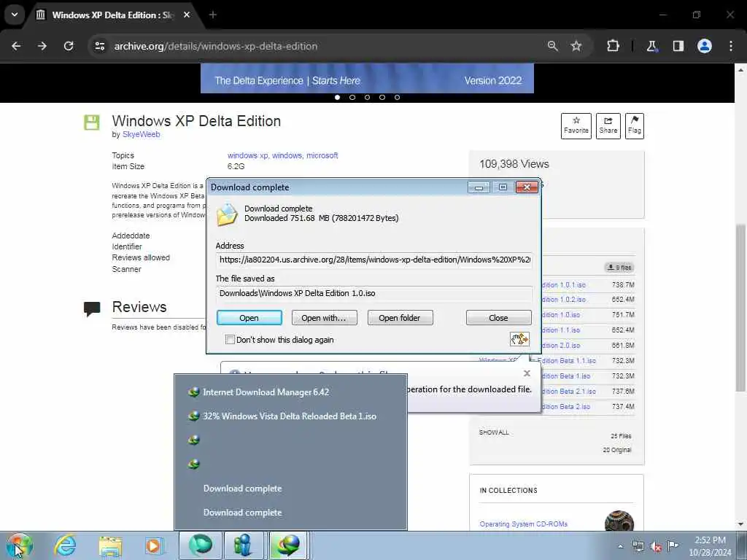This screenshot has height=560, width=747.
Task: Open the downloaded ISO file with Open button
Action: pos(249,318)
